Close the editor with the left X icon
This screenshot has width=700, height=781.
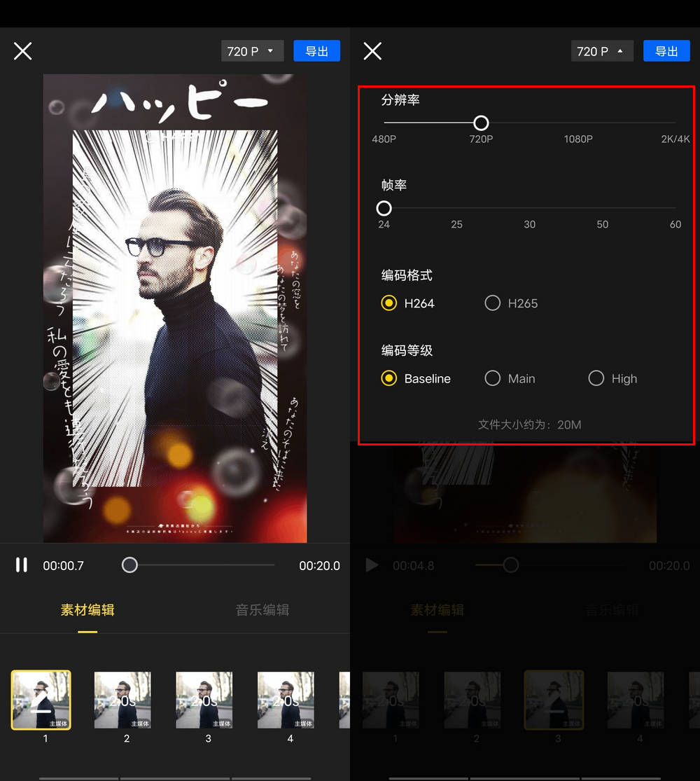coord(23,51)
